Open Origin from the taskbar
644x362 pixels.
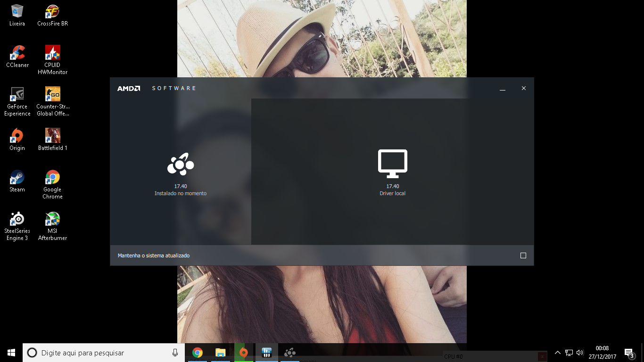coord(243,353)
